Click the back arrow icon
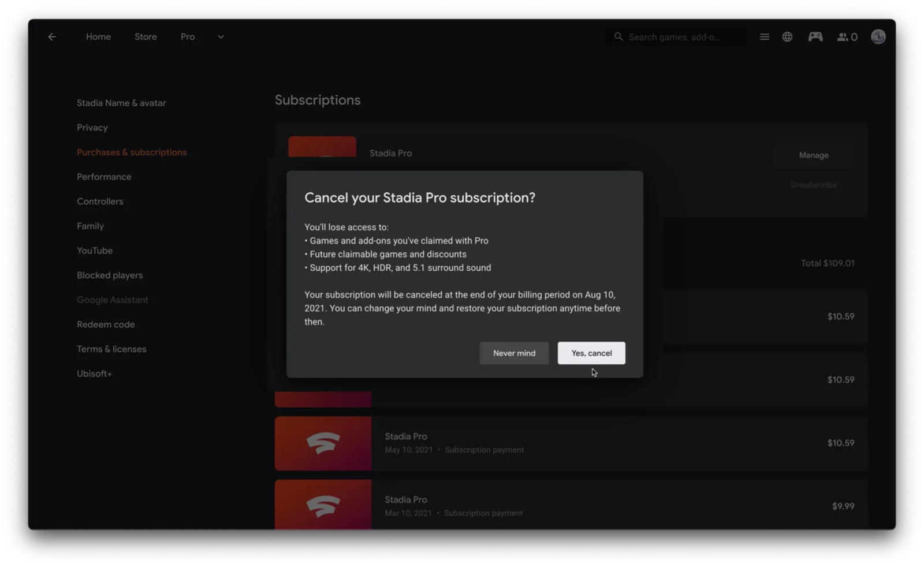 coord(52,37)
